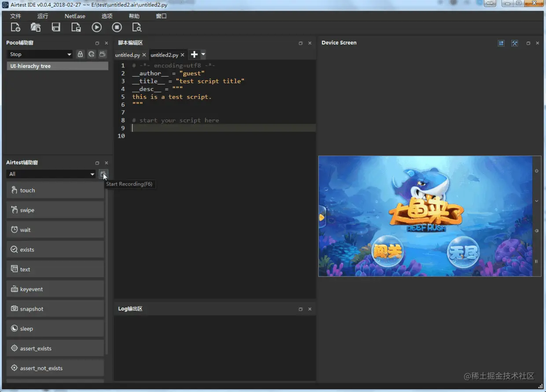Select the UI-hierachy tree row

coord(57,66)
